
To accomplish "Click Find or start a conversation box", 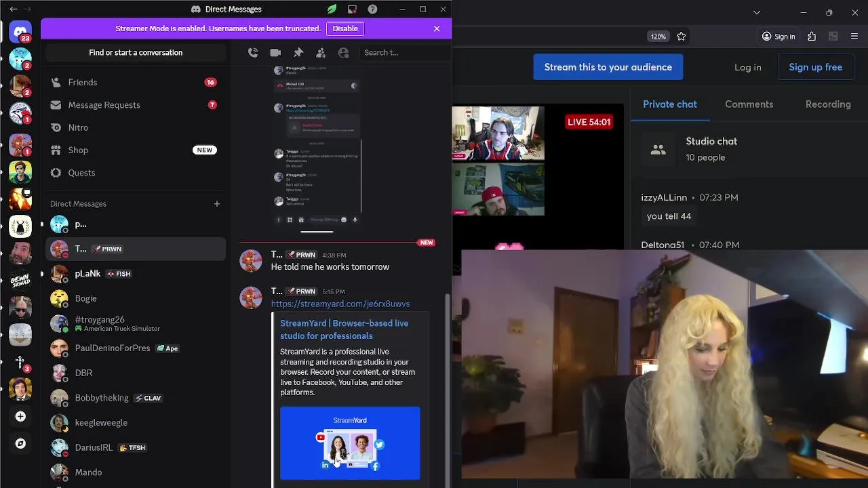I will coord(136,52).
